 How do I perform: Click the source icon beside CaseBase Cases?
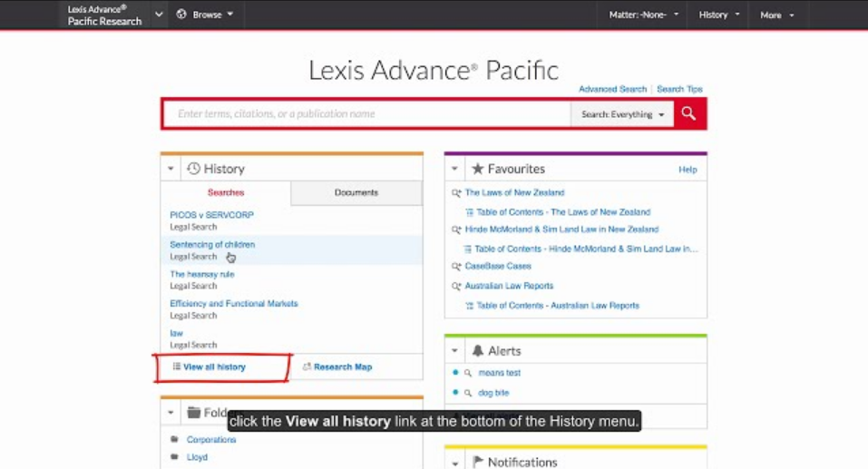456,267
